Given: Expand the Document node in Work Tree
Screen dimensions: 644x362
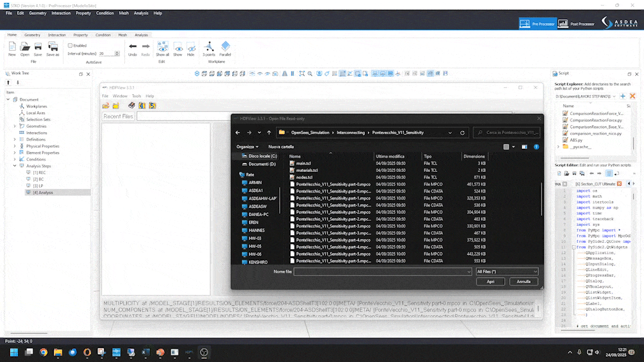Looking at the screenshot, I should (x=9, y=100).
